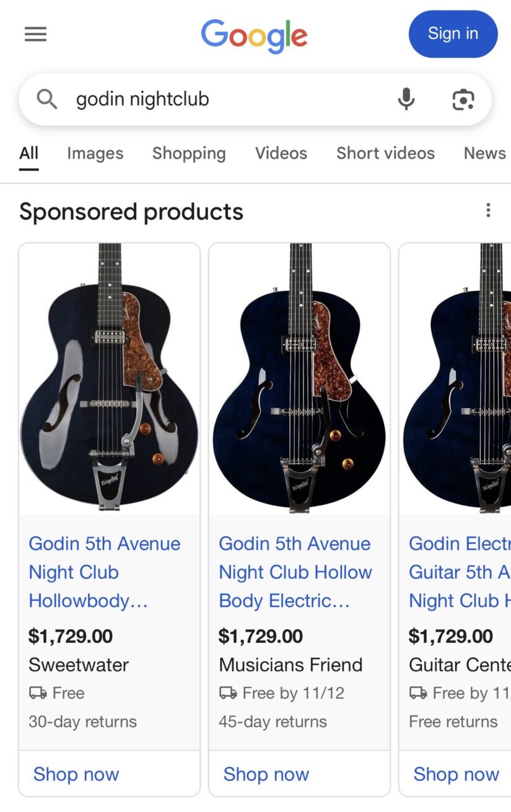Tap the Google logo
Viewport: 511px width, 812px height.
coord(254,35)
